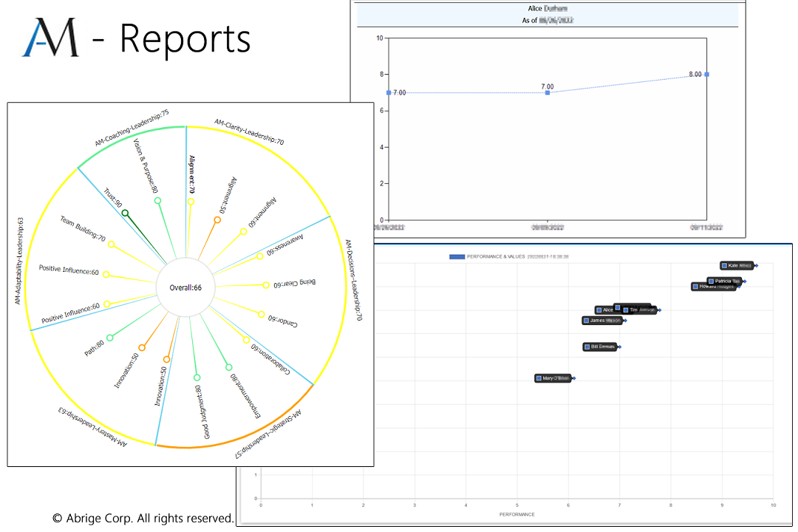Select the Awareness:60 spoke label
This screenshot has height=532, width=798.
tap(285, 245)
